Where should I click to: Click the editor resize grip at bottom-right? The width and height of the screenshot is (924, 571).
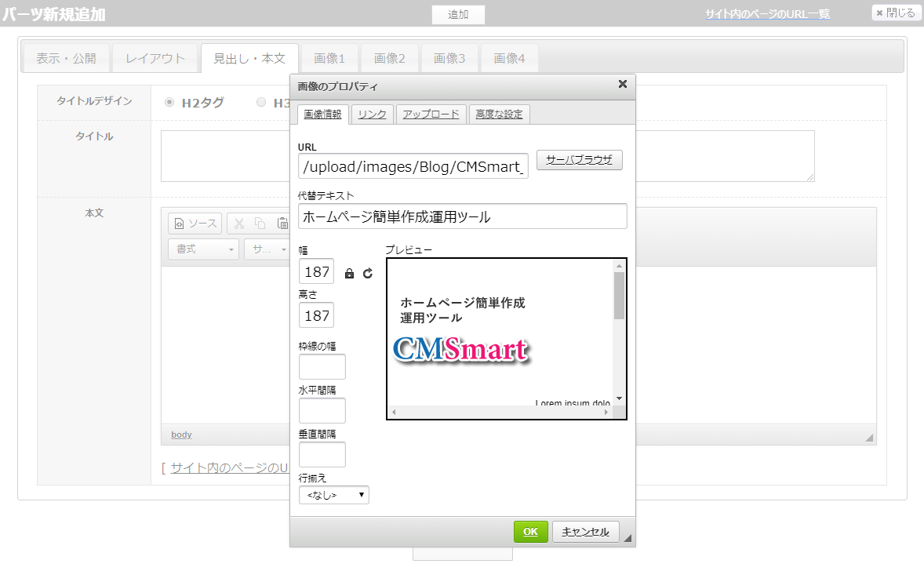pyautogui.click(x=869, y=438)
